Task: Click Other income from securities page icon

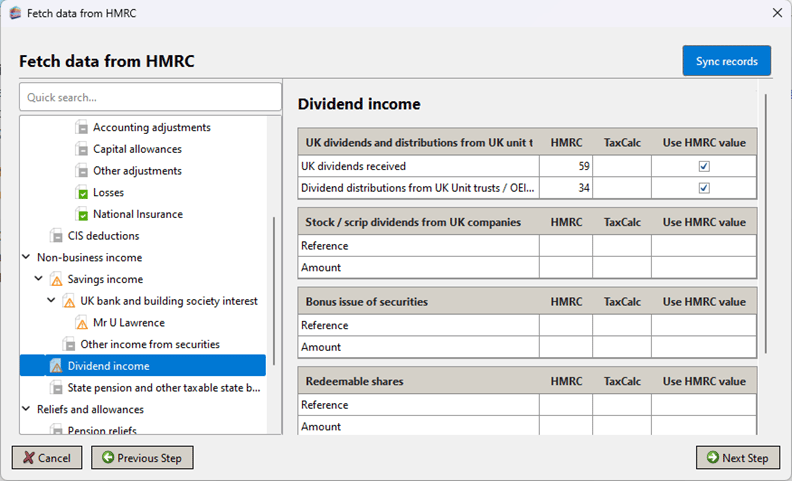Action: click(69, 345)
